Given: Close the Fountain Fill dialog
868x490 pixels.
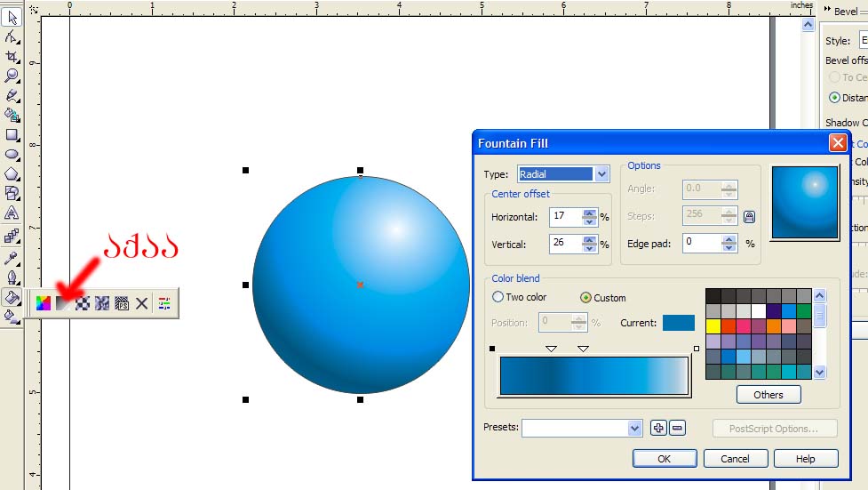Looking at the screenshot, I should 838,143.
